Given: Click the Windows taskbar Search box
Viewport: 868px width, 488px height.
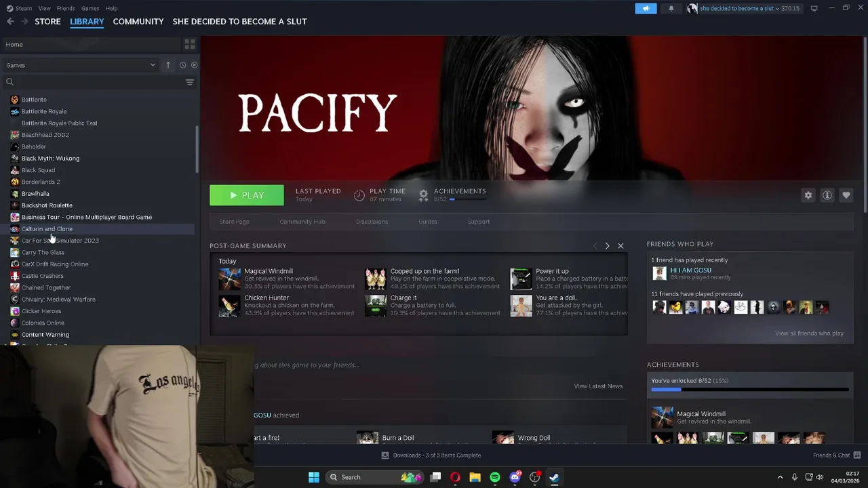Looking at the screenshot, I should [x=374, y=477].
